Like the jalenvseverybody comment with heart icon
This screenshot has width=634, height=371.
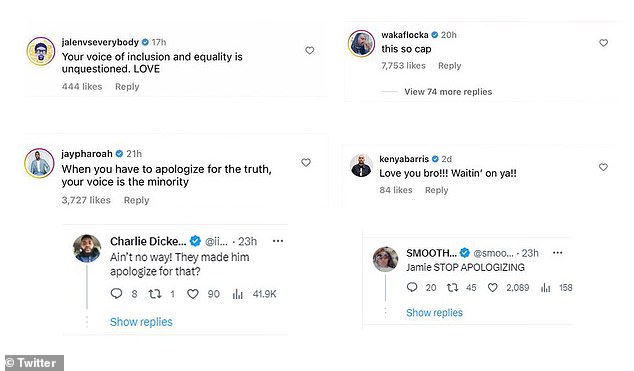(x=309, y=51)
